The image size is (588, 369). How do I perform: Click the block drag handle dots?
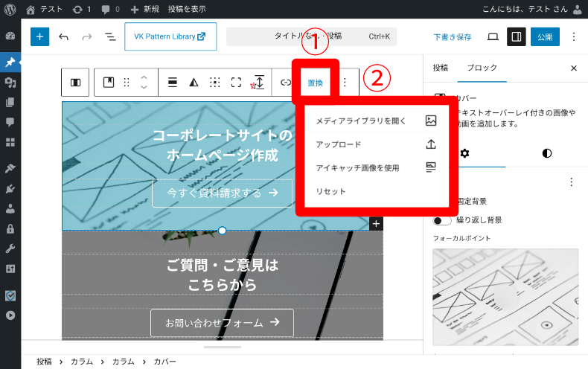(127, 82)
